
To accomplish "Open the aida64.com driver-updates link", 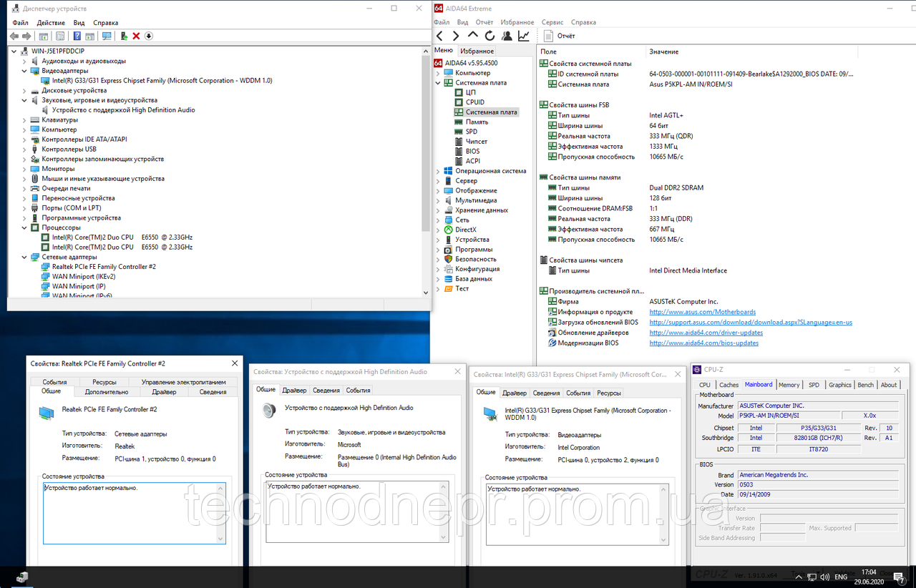I will 706,333.
